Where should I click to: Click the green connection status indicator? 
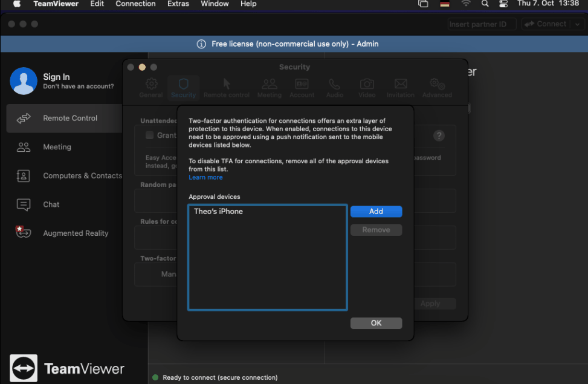click(x=156, y=377)
